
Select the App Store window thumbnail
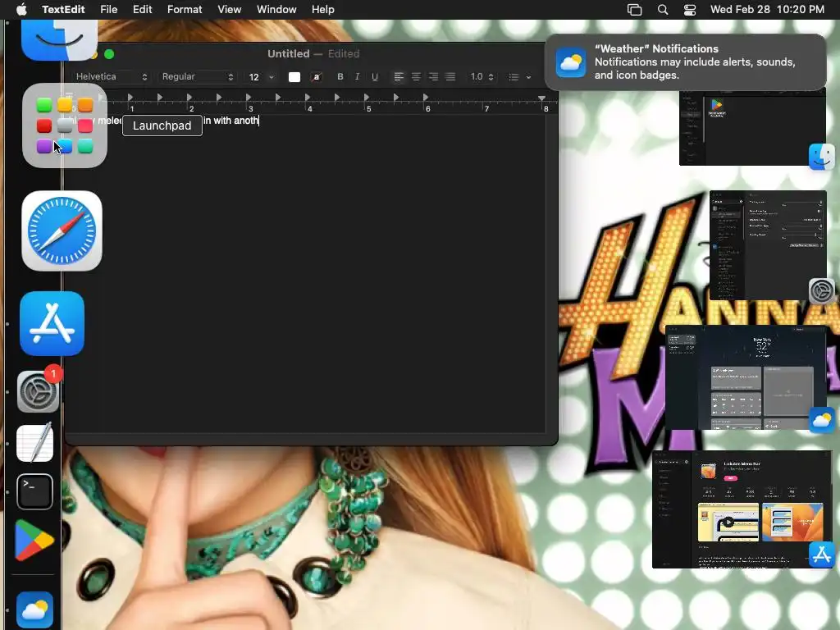point(742,509)
